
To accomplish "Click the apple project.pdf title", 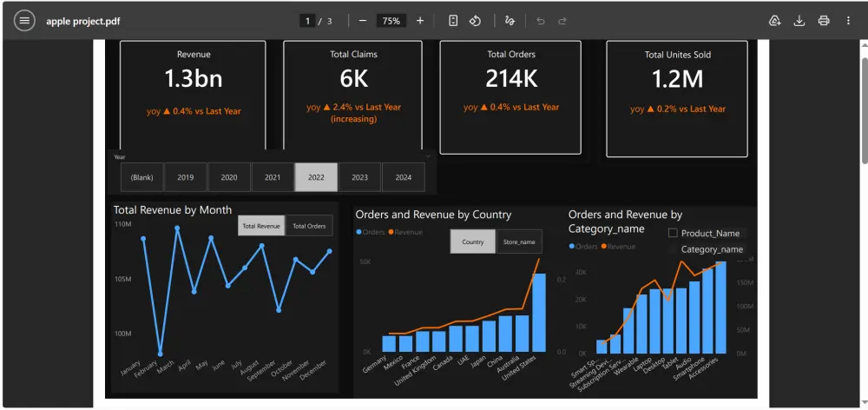I will pyautogui.click(x=83, y=22).
